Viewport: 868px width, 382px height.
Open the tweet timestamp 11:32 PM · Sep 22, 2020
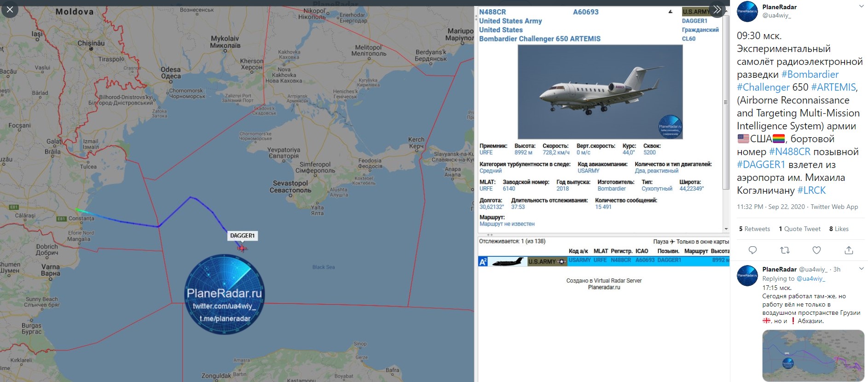coord(771,207)
